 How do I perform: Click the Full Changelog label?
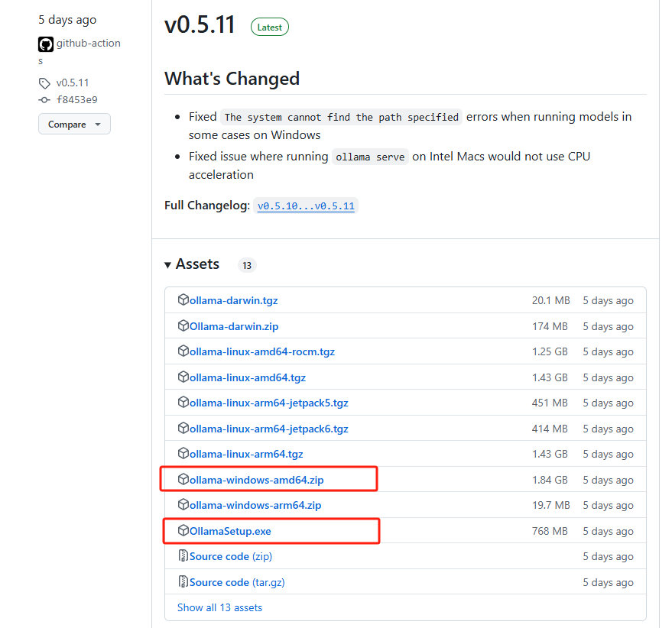coord(207,206)
